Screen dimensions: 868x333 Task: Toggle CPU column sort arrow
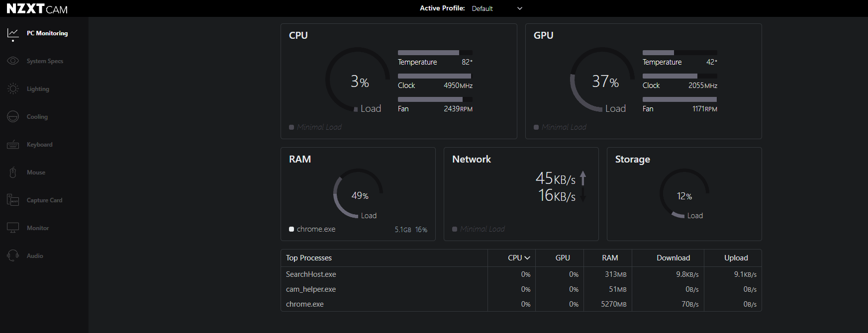[x=527, y=258]
